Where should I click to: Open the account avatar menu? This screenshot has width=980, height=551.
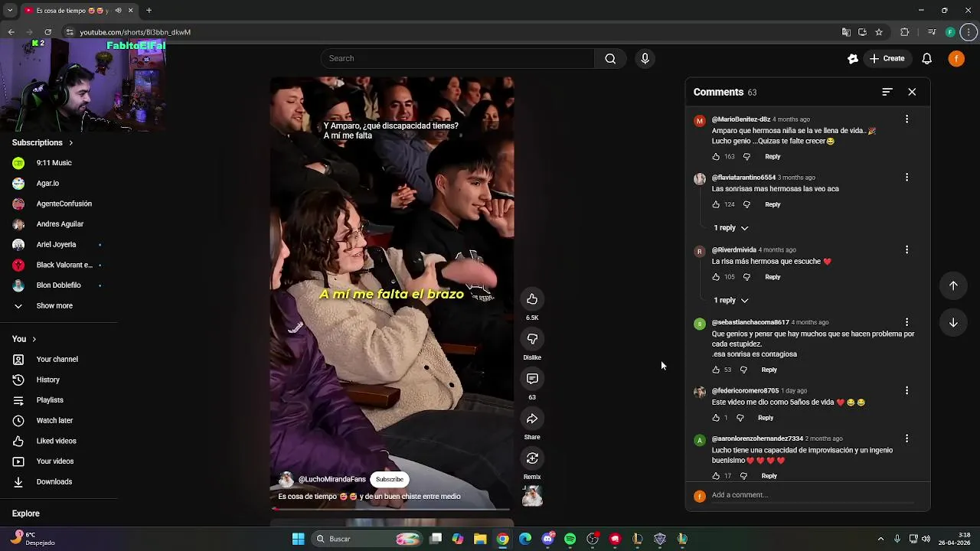point(956,58)
